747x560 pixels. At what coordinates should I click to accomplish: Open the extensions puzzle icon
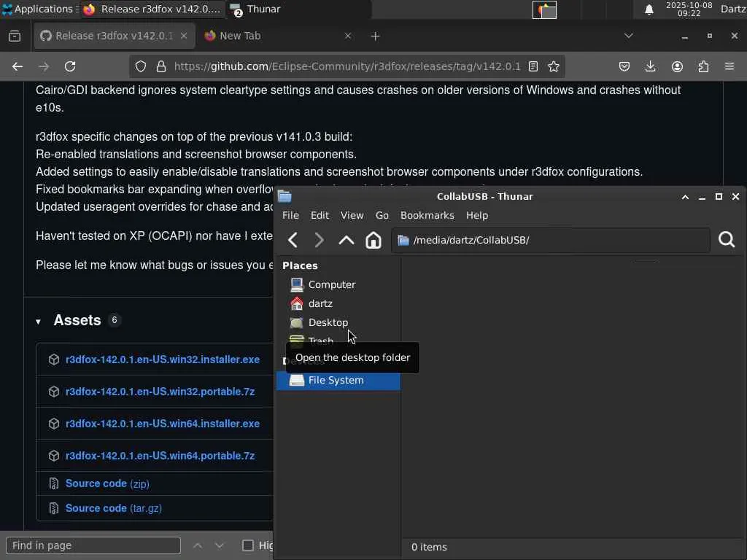[703, 66]
